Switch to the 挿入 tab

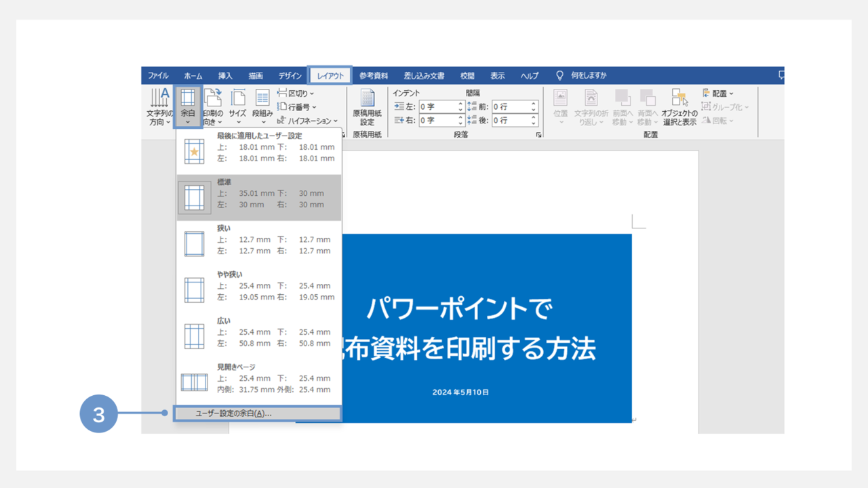[225, 76]
